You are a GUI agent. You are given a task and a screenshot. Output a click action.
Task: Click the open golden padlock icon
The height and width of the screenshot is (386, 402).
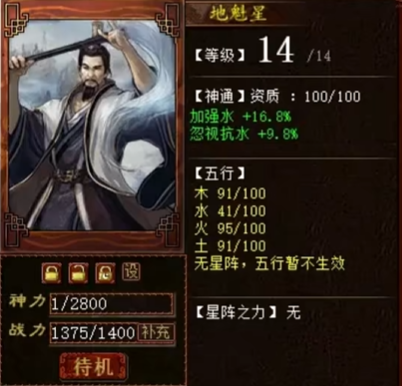click(x=78, y=273)
